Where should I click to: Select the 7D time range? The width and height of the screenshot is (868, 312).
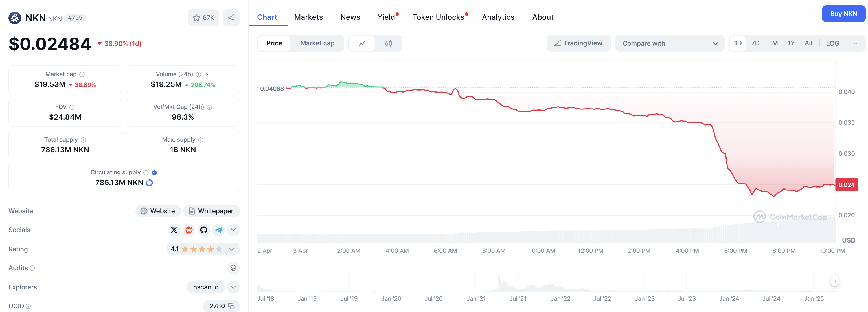(x=755, y=43)
